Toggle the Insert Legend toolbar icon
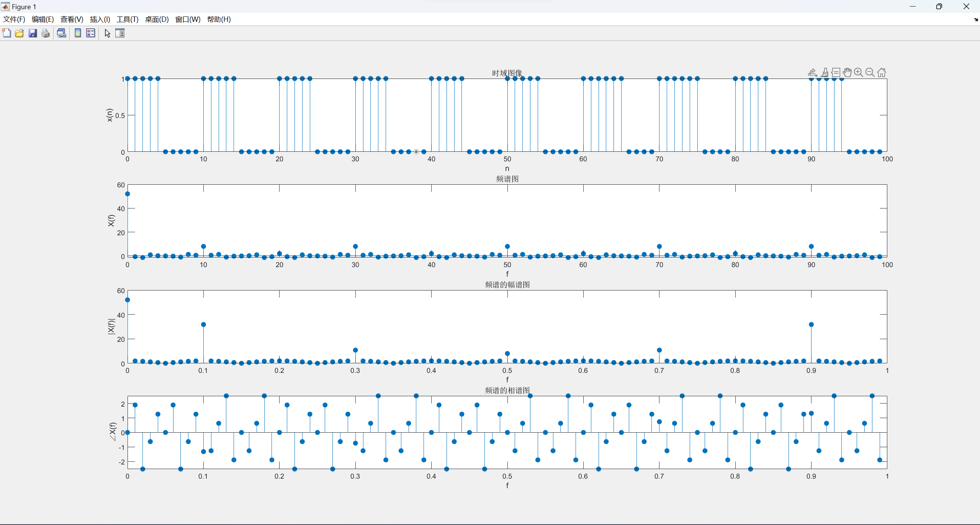 91,33
